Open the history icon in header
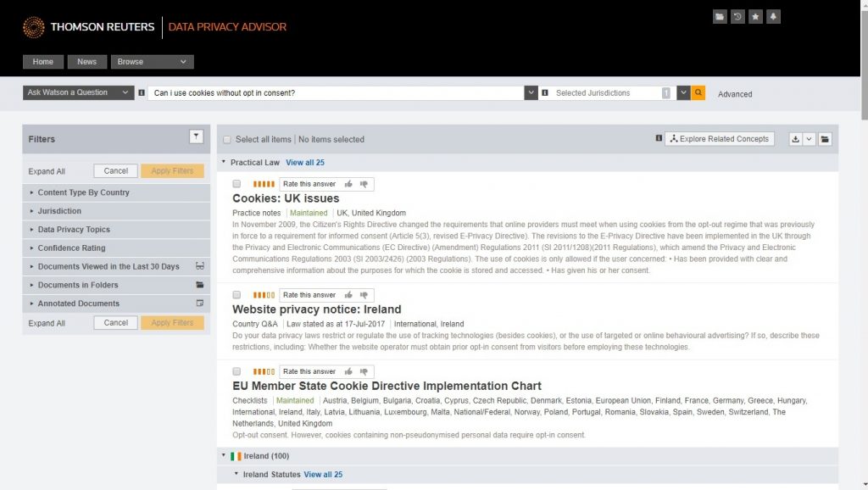 tap(737, 17)
